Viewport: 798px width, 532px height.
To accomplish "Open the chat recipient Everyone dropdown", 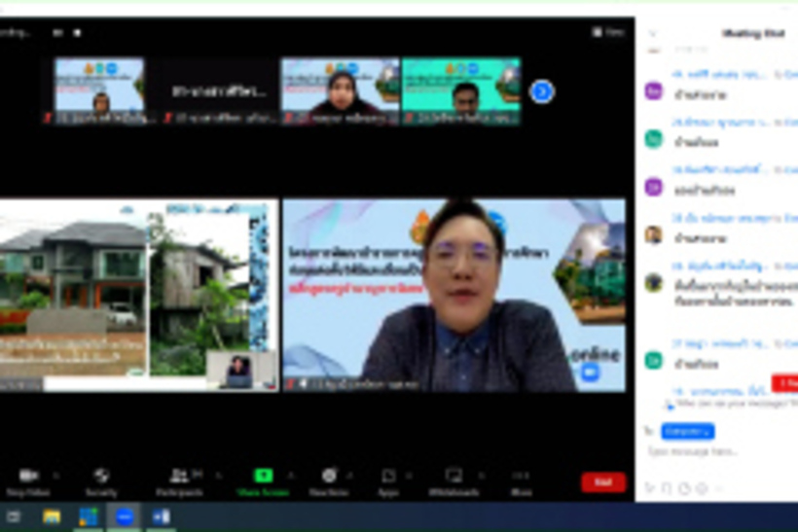I will (688, 431).
